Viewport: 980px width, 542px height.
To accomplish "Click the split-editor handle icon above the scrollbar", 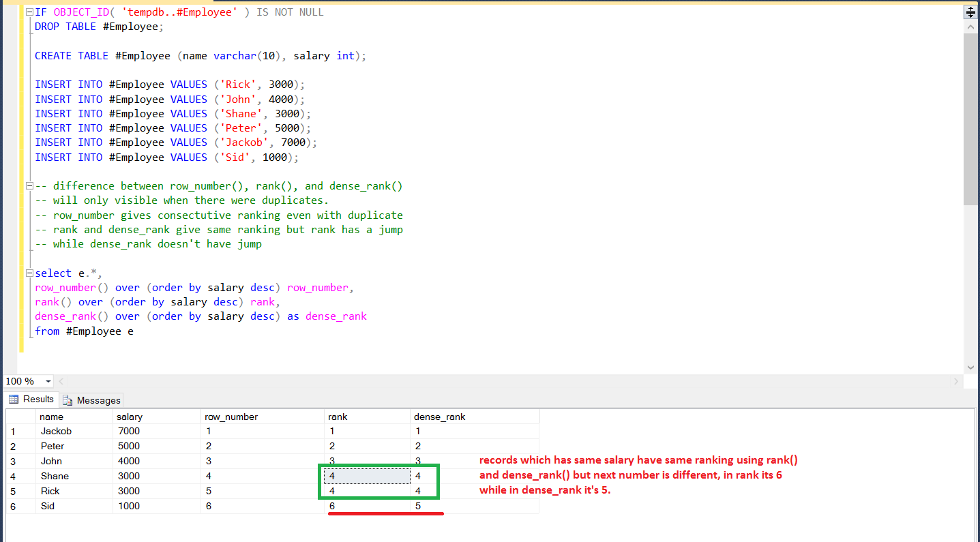I will point(971,12).
